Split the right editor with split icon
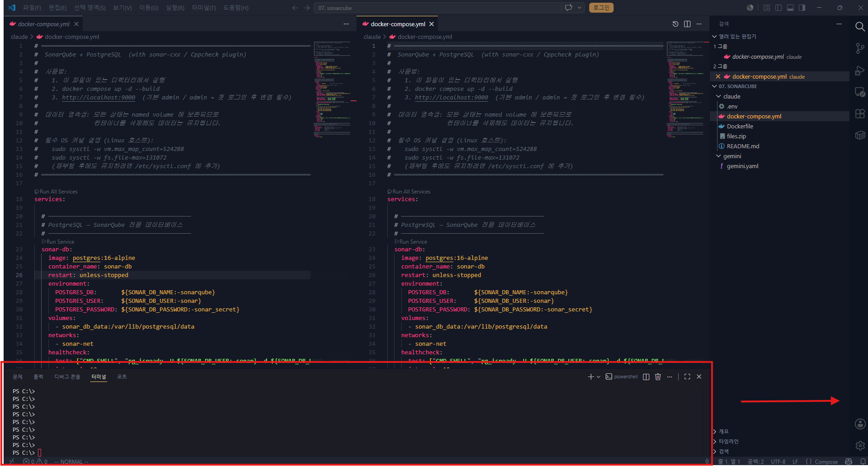 687,24
